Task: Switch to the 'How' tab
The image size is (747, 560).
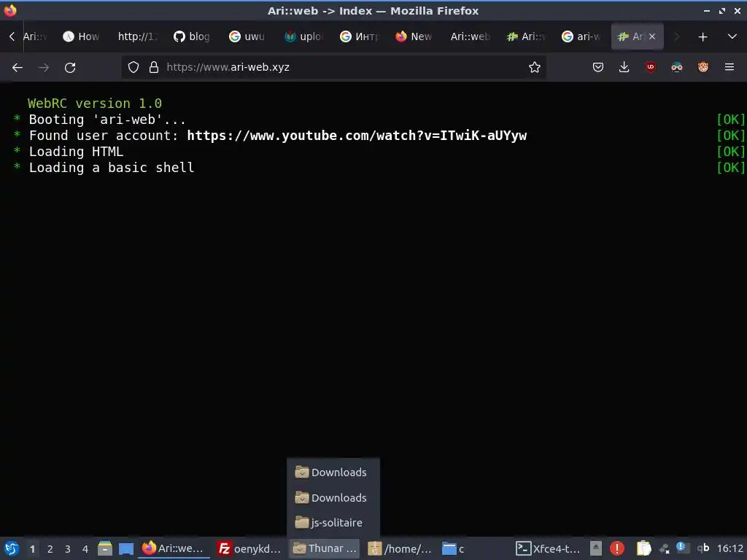Action: (81, 36)
